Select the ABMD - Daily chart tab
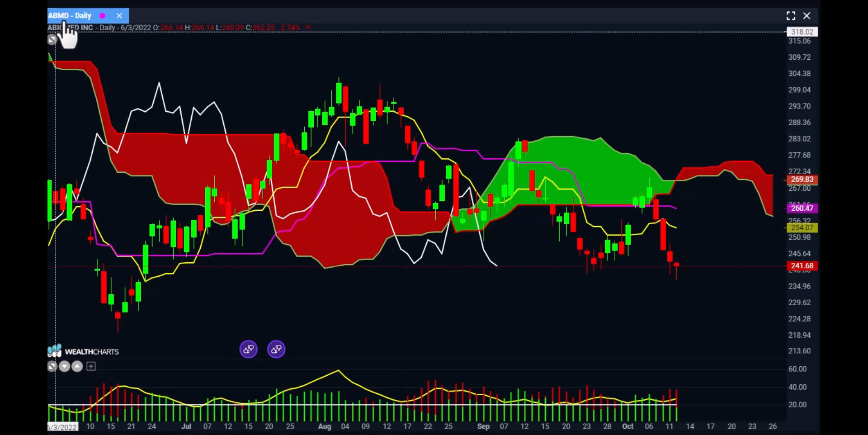The width and height of the screenshot is (868, 435). (x=70, y=16)
